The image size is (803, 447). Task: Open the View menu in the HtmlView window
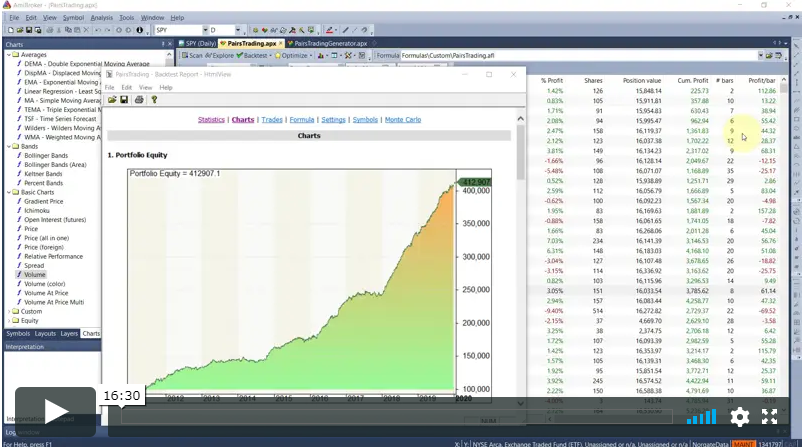tap(145, 88)
